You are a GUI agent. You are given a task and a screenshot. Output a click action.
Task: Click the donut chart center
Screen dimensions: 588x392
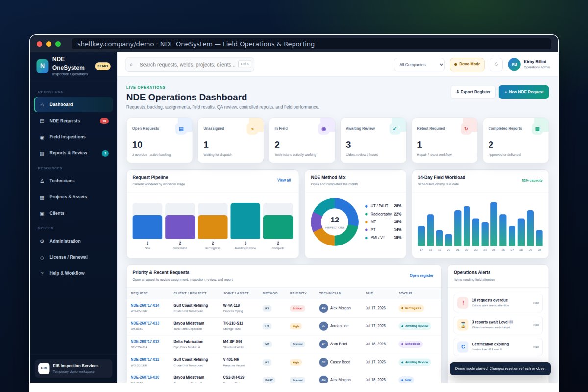335,222
